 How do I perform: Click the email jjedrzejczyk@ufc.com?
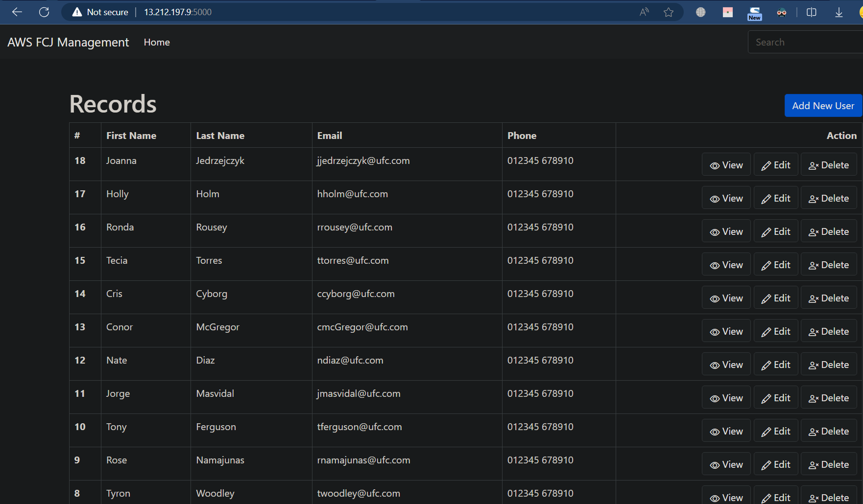click(363, 161)
